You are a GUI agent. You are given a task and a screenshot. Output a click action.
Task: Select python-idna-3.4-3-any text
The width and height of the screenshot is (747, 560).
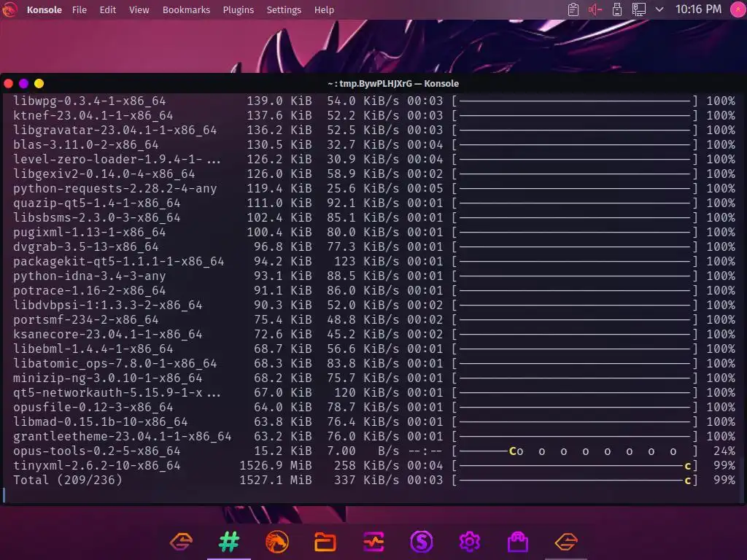tap(90, 276)
